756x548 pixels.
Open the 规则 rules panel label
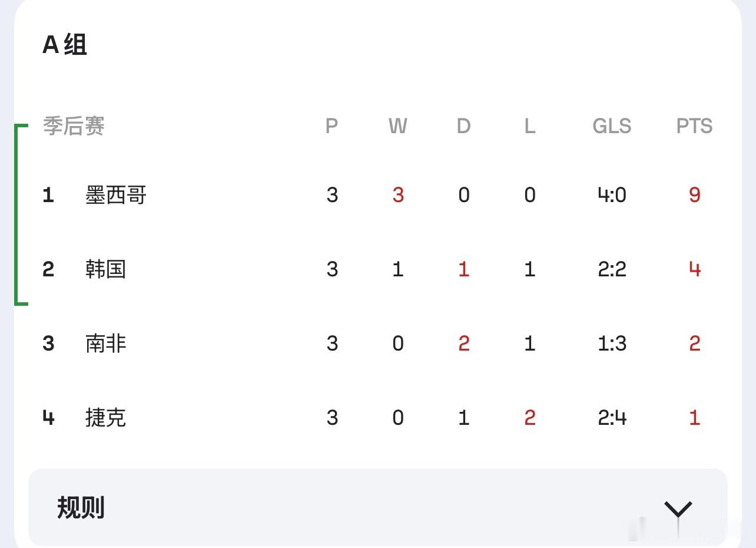pos(81,507)
